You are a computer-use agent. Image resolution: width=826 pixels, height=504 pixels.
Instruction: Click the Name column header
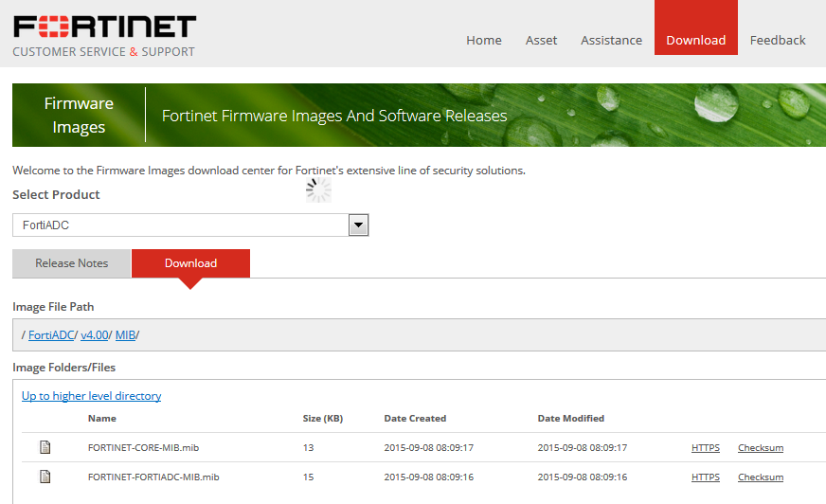click(x=102, y=418)
